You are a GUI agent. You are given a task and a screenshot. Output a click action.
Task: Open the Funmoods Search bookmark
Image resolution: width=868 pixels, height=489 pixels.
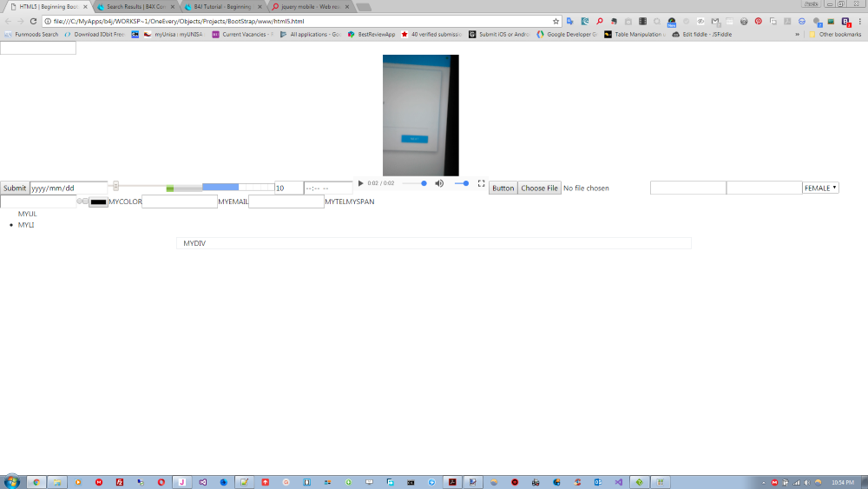(x=31, y=35)
